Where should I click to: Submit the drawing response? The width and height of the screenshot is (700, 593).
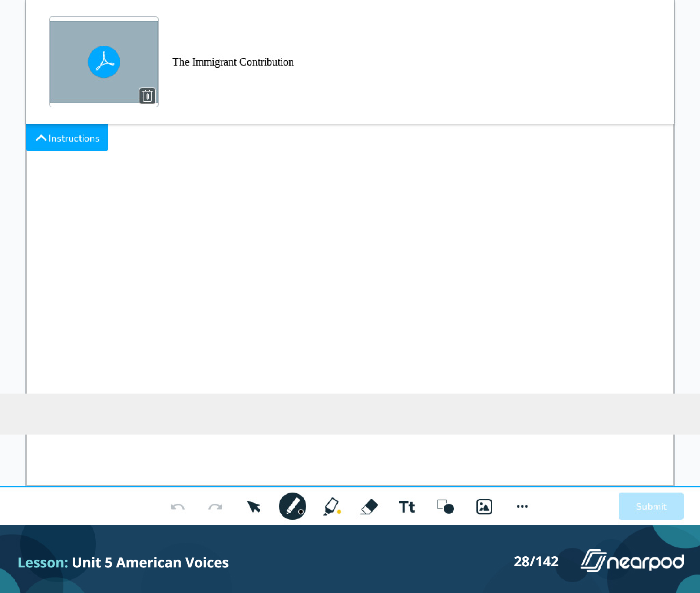[651, 506]
